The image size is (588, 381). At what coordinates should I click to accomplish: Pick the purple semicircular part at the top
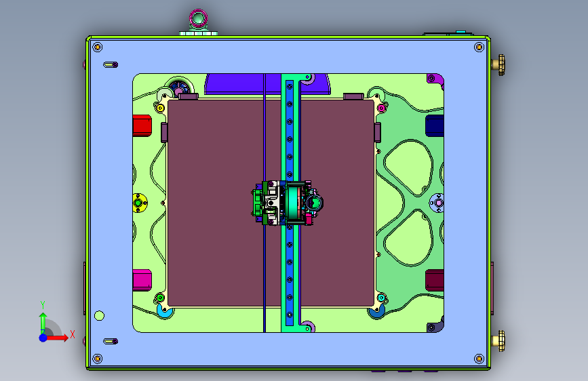click(x=240, y=84)
